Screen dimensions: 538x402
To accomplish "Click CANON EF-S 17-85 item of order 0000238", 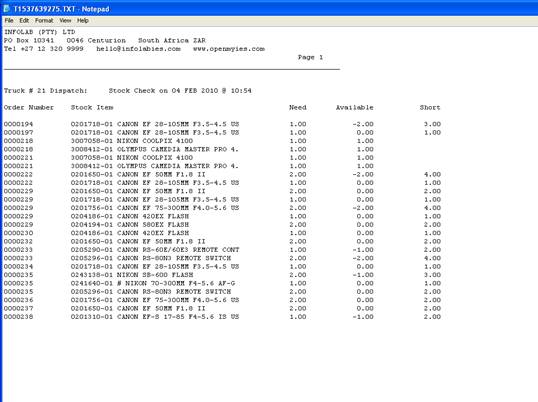I will click(155, 317).
